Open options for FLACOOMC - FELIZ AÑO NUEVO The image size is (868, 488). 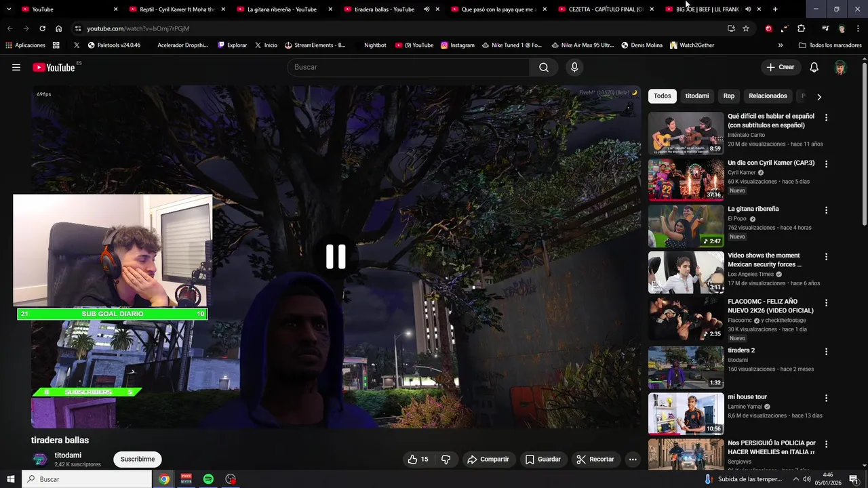(x=826, y=303)
